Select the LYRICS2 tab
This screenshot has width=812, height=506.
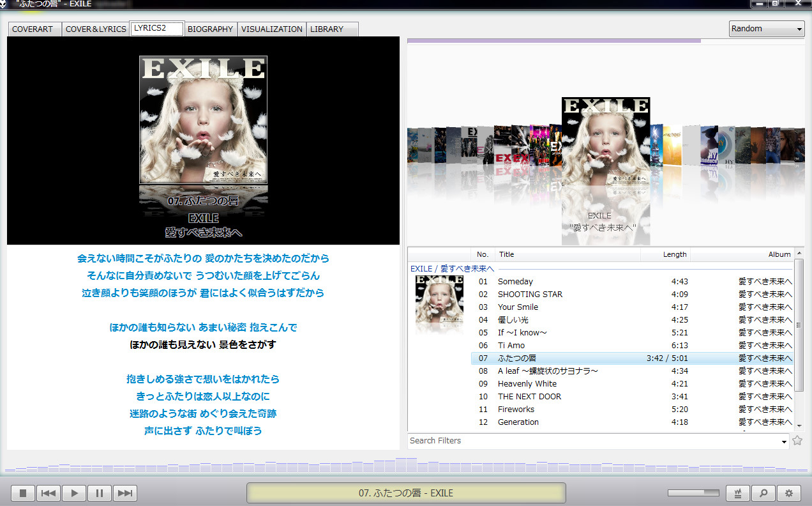pos(157,28)
